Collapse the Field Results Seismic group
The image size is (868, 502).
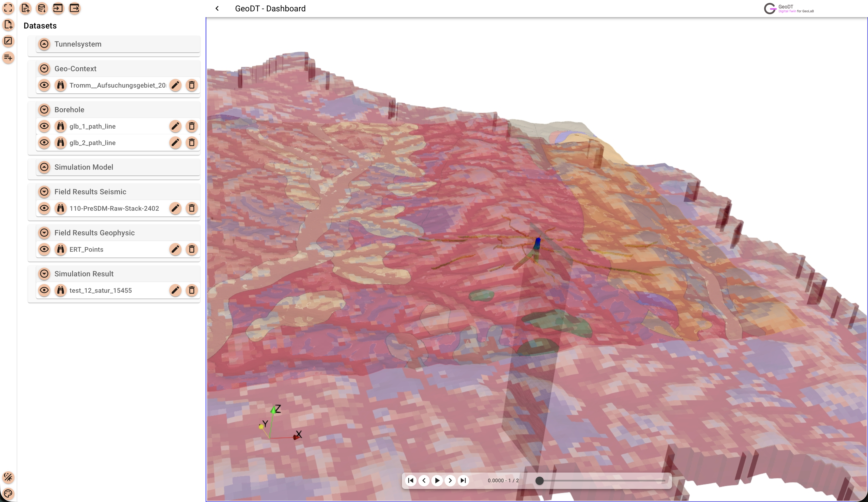pyautogui.click(x=44, y=192)
